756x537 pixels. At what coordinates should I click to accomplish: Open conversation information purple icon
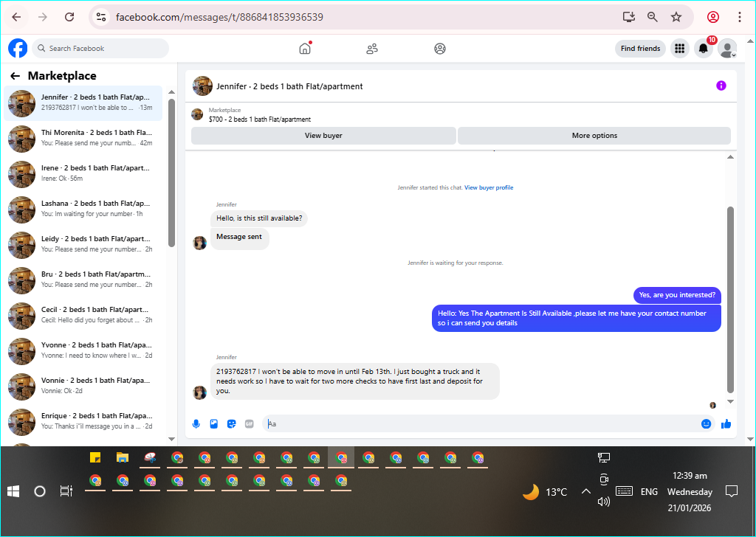click(721, 86)
